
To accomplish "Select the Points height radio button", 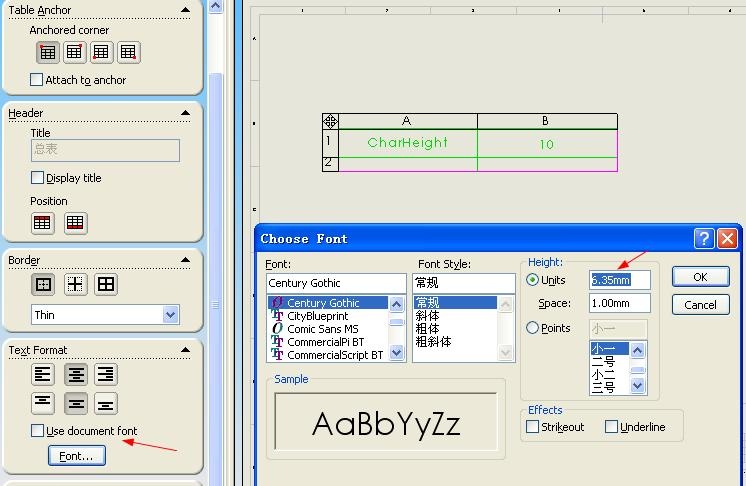I will pos(532,328).
